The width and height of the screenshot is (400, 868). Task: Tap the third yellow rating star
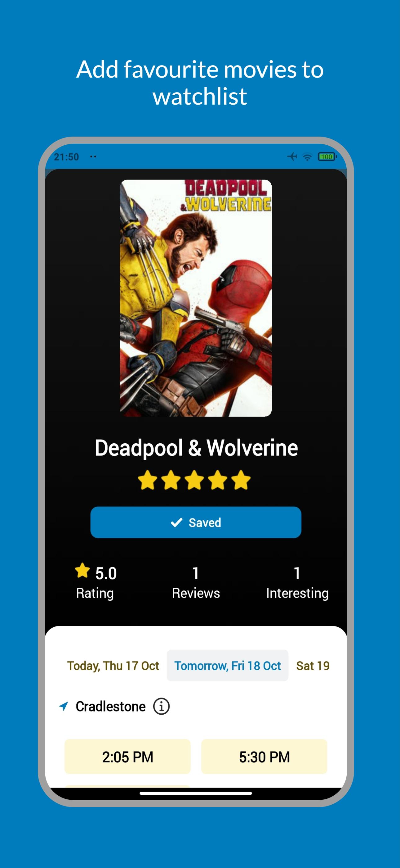point(194,480)
